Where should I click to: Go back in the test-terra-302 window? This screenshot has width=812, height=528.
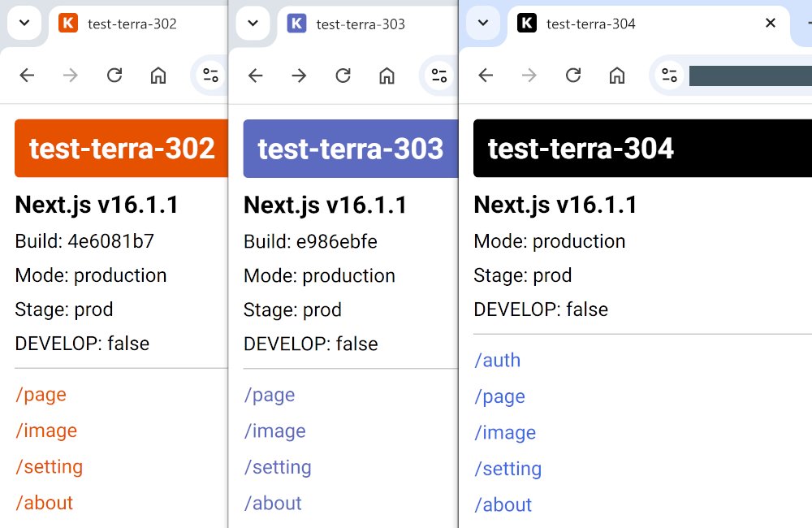click(27, 76)
